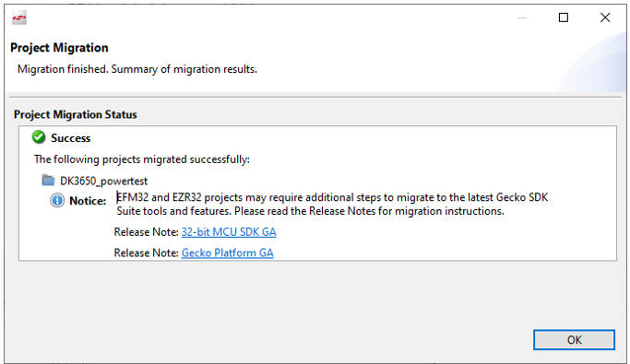
Task: Click the green Success checkmark icon
Action: [x=39, y=137]
